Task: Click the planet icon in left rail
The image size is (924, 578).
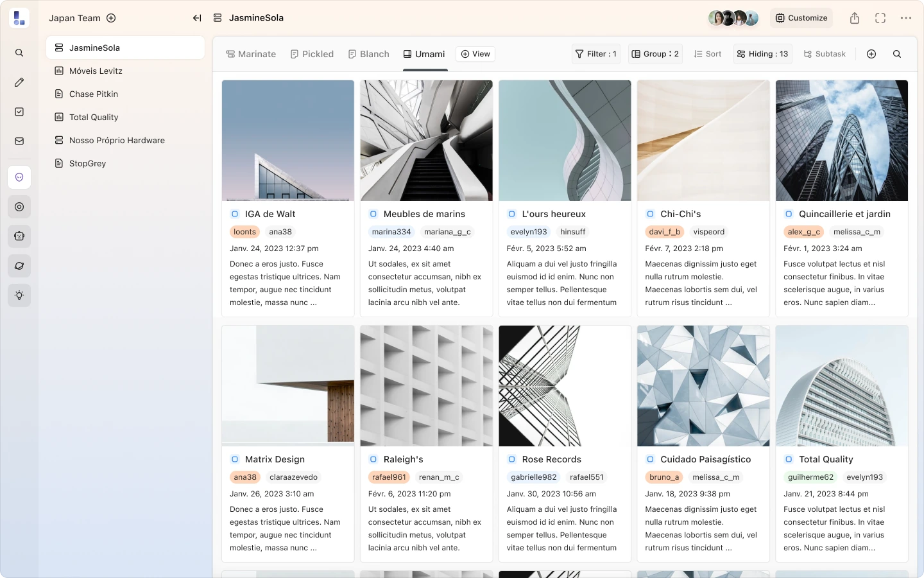Action: (19, 266)
